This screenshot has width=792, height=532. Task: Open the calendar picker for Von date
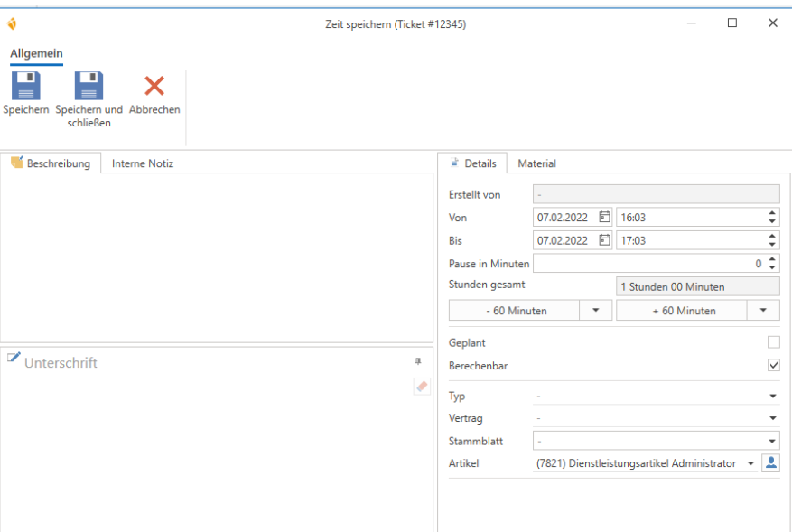click(604, 217)
